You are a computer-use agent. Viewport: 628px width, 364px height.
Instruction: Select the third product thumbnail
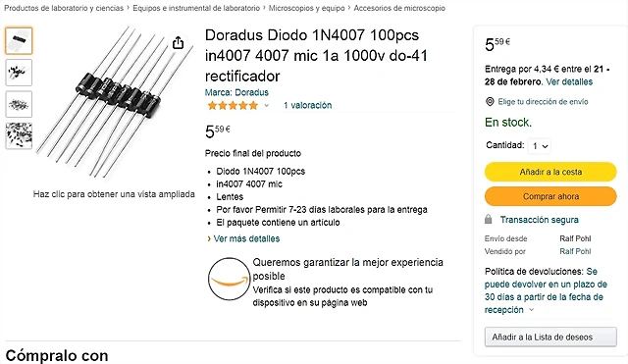19,104
